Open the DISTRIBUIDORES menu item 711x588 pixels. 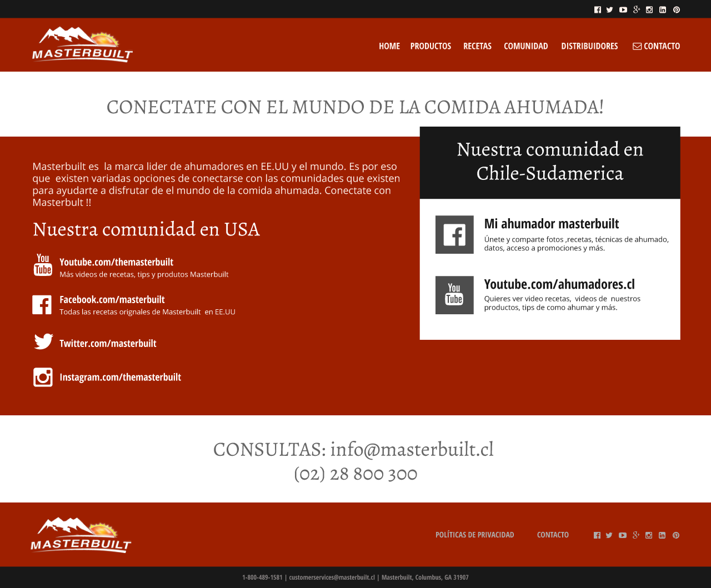tap(589, 46)
